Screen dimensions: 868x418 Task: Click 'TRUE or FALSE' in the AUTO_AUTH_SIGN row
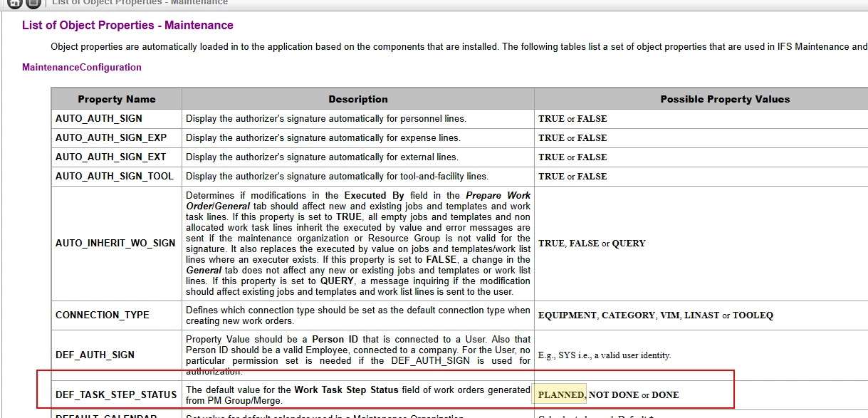pyautogui.click(x=573, y=119)
